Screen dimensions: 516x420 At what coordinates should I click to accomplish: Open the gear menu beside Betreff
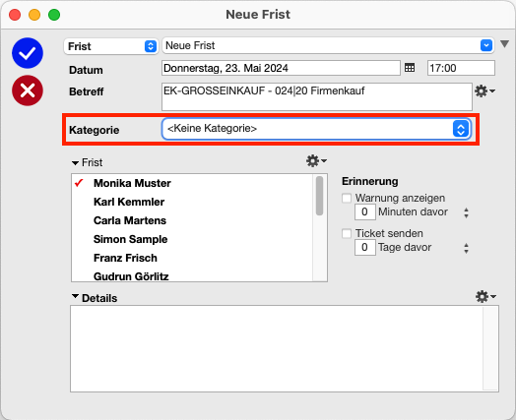click(484, 91)
